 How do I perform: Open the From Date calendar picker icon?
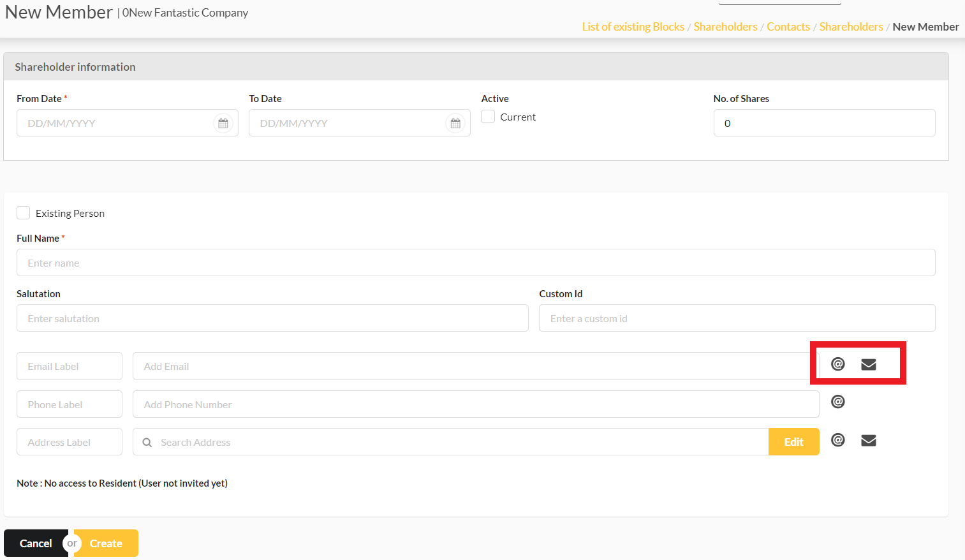(223, 123)
